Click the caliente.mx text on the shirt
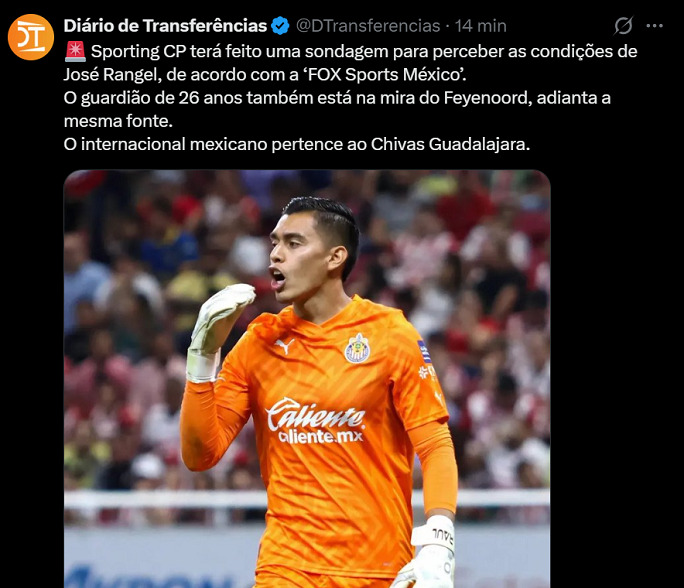This screenshot has height=588, width=684. pyautogui.click(x=321, y=436)
